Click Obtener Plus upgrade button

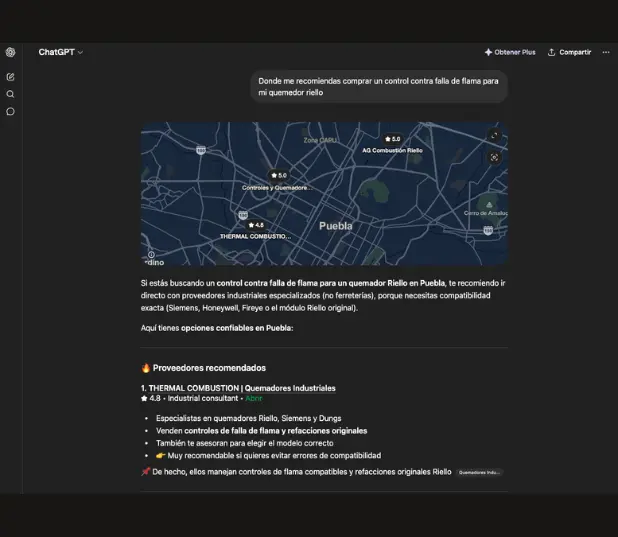point(510,52)
